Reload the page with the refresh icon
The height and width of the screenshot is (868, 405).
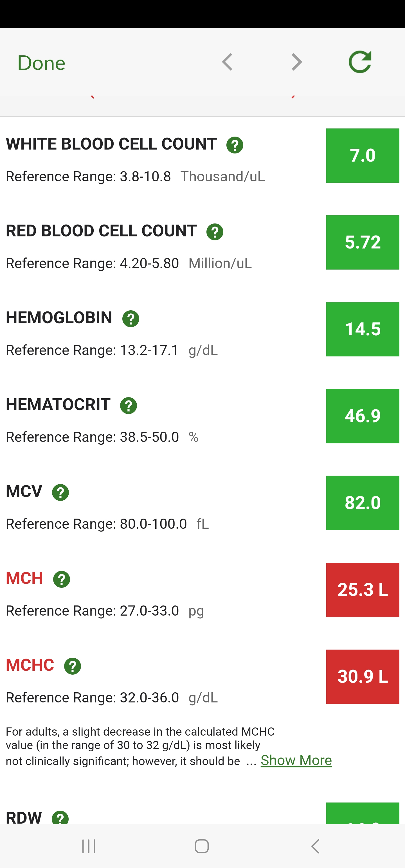(360, 62)
